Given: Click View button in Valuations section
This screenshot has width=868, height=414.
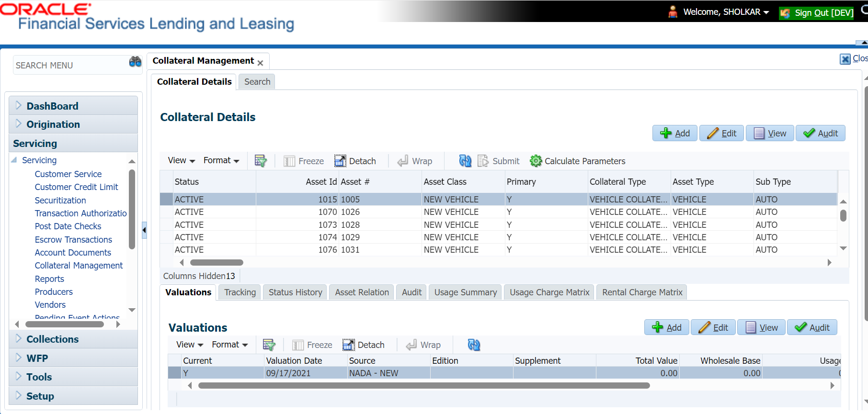Looking at the screenshot, I should click(762, 327).
